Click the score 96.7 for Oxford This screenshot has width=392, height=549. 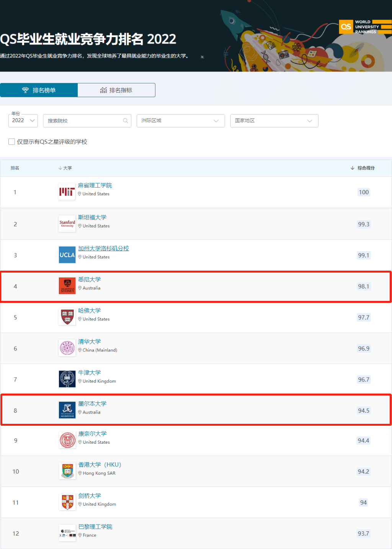tap(364, 379)
